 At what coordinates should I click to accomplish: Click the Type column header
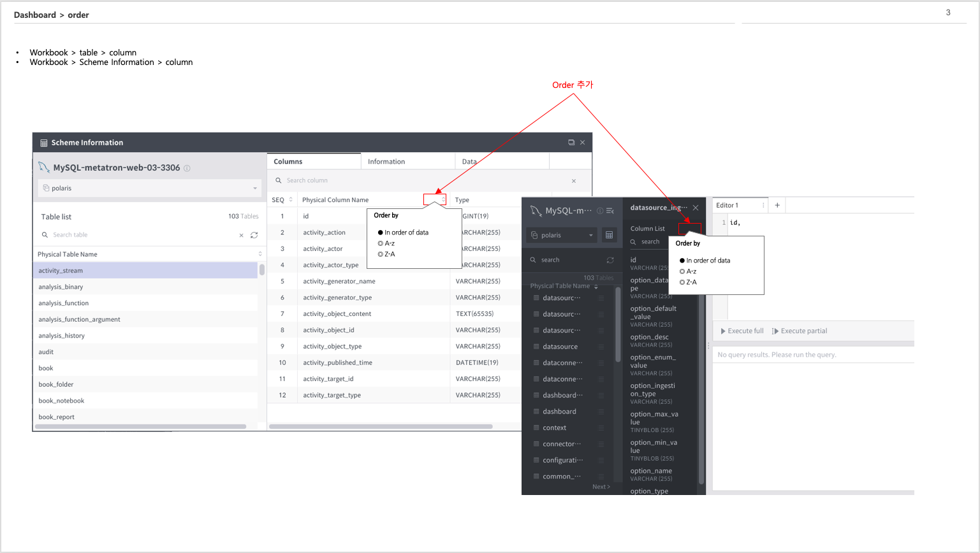click(462, 200)
